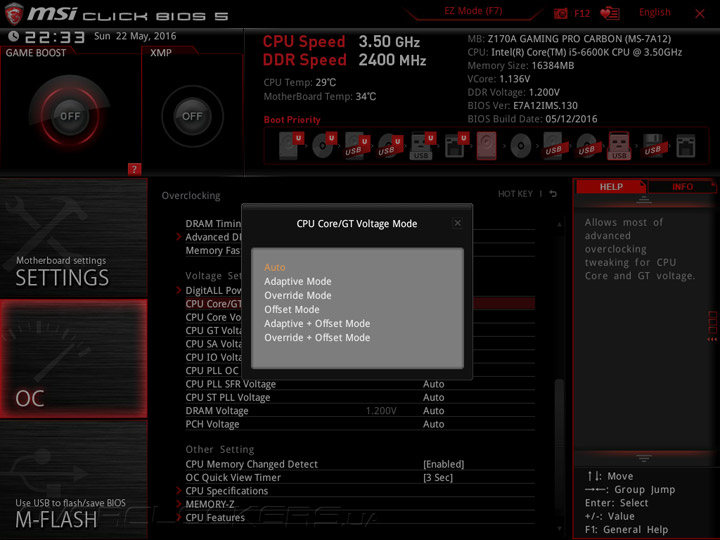Select the first UEFI hard disk boot device
This screenshot has width=720, height=540.
[291, 146]
